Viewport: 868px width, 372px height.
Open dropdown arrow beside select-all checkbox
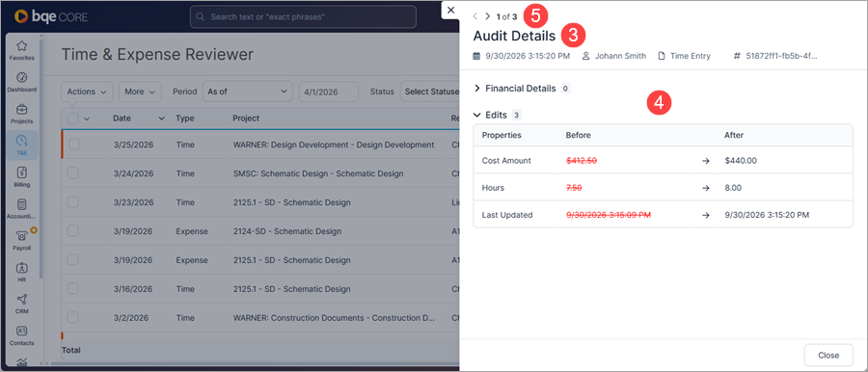[87, 118]
